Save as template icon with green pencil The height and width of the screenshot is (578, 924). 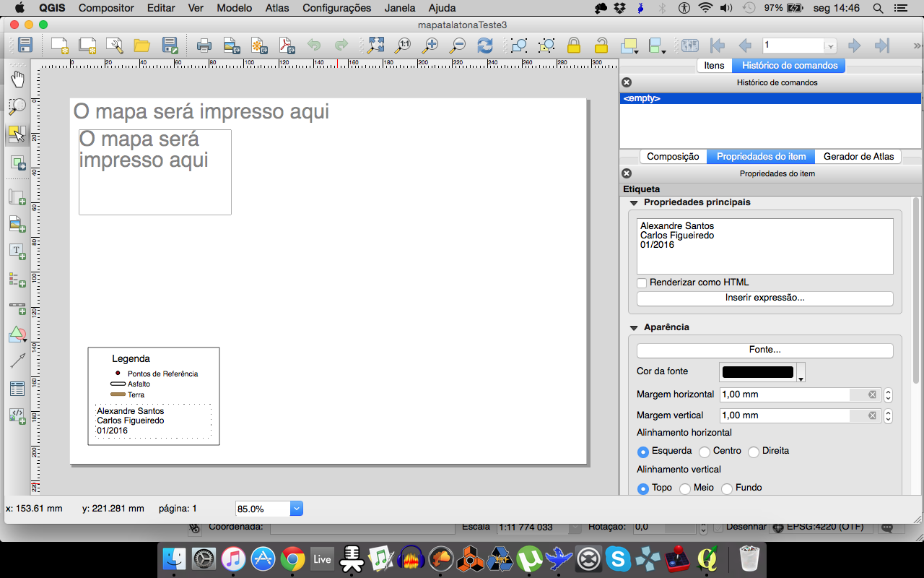point(170,46)
